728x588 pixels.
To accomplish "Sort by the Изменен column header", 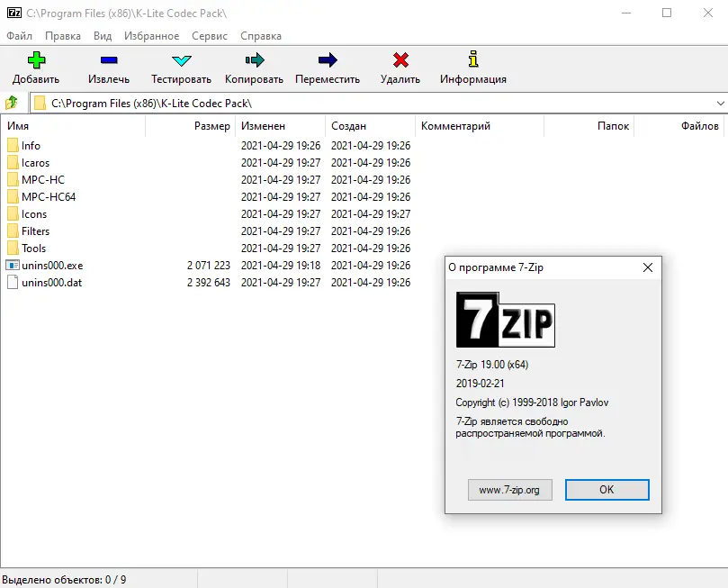I will click(x=281, y=126).
